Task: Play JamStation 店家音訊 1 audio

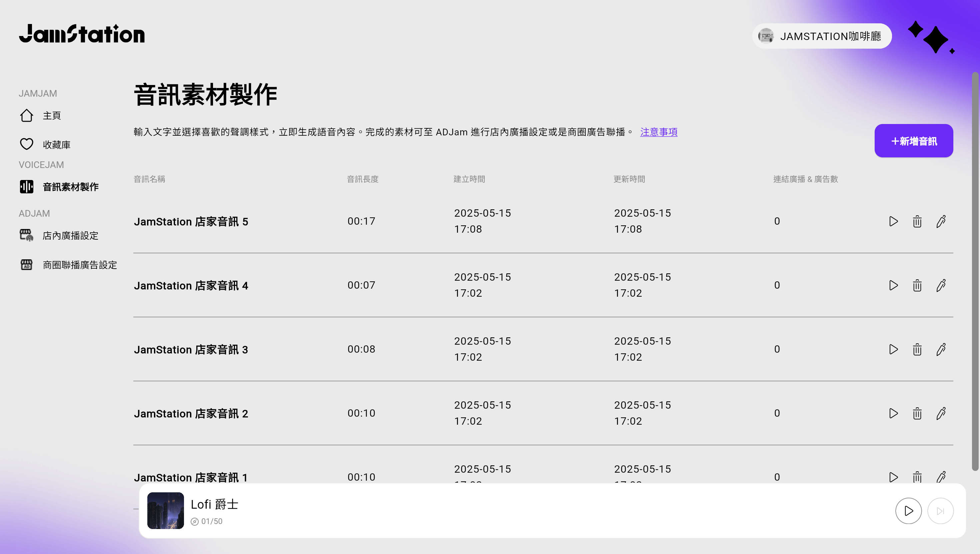Action: [893, 477]
